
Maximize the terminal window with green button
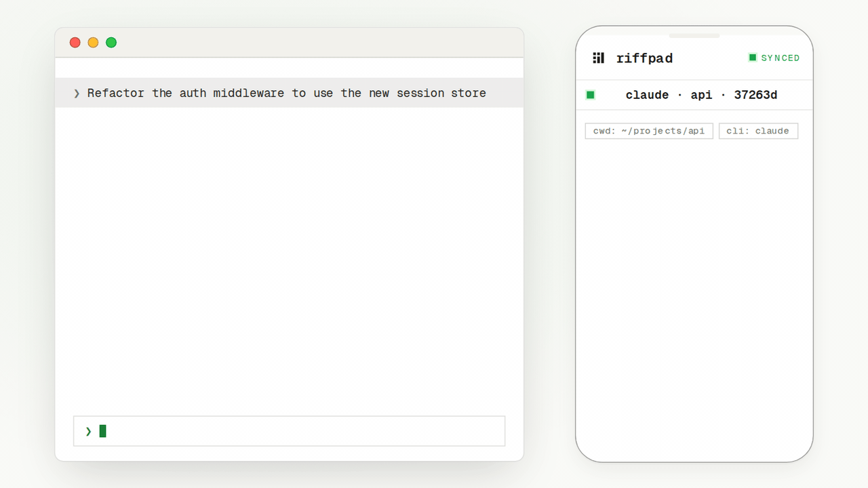(111, 43)
